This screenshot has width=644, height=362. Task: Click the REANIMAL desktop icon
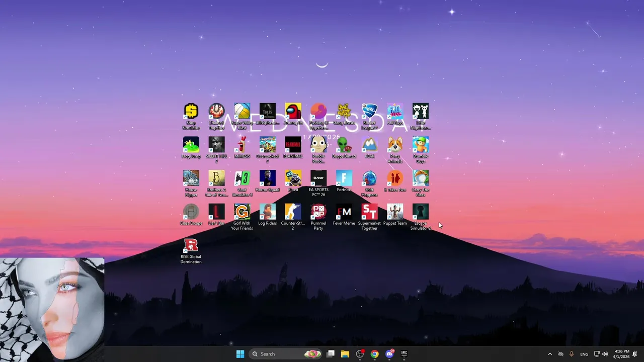[x=293, y=145]
